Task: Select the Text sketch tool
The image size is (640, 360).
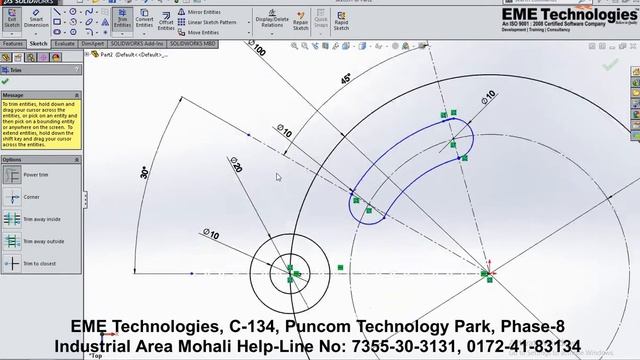Action: pyautogui.click(x=105, y=22)
